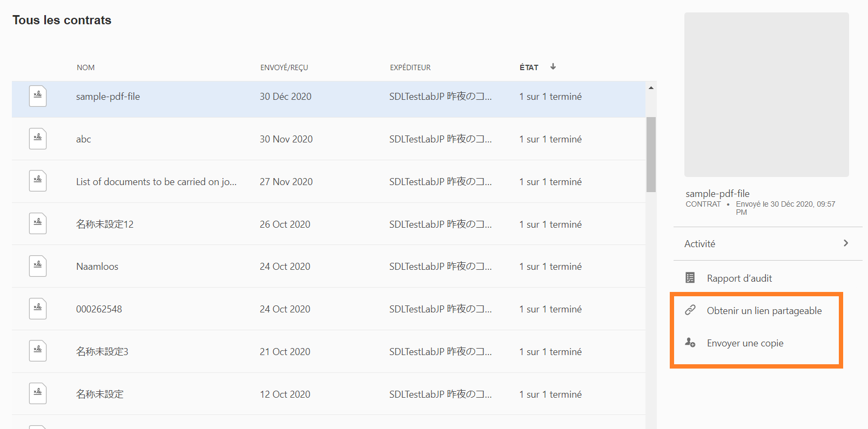Click the link icon for shareable link
The image size is (868, 429).
point(690,310)
